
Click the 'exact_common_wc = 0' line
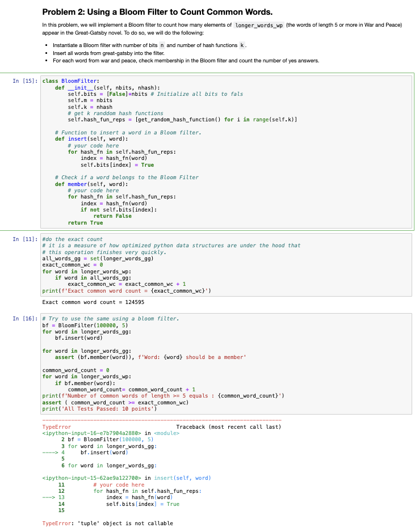click(x=72, y=265)
